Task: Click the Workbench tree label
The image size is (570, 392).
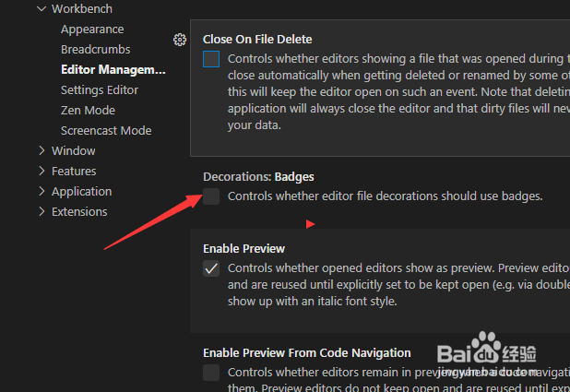Action: pyautogui.click(x=82, y=8)
